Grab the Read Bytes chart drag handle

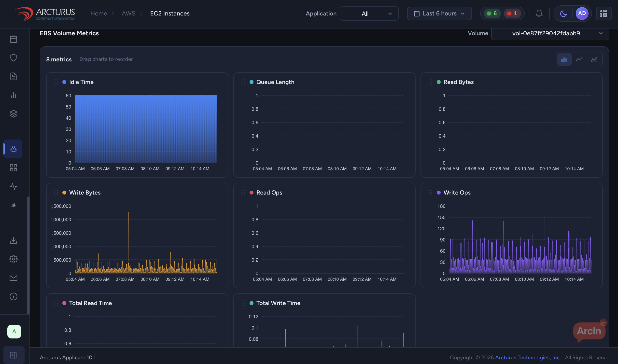pos(430,82)
